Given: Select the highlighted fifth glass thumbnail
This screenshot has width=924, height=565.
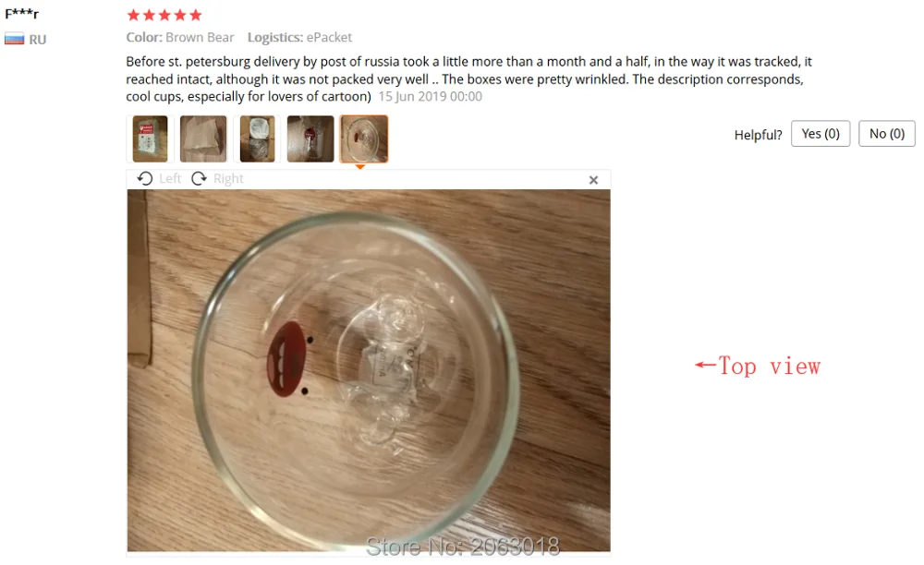Looking at the screenshot, I should tap(364, 138).
